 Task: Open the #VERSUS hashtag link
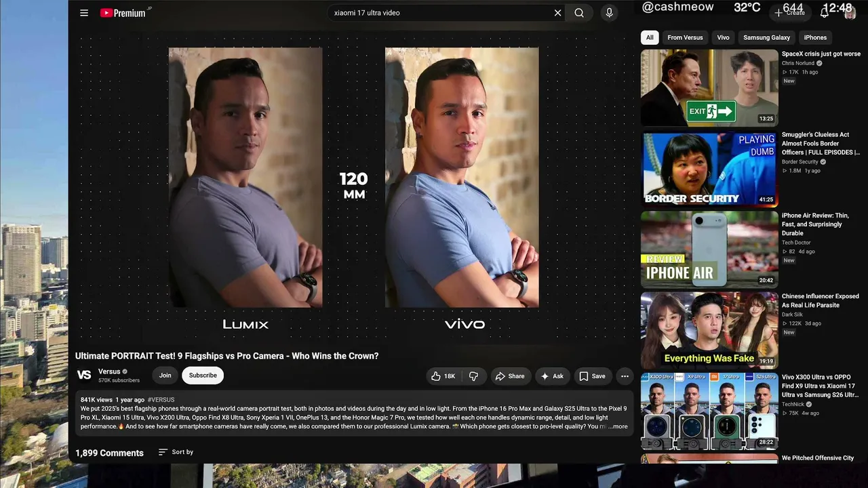click(161, 400)
